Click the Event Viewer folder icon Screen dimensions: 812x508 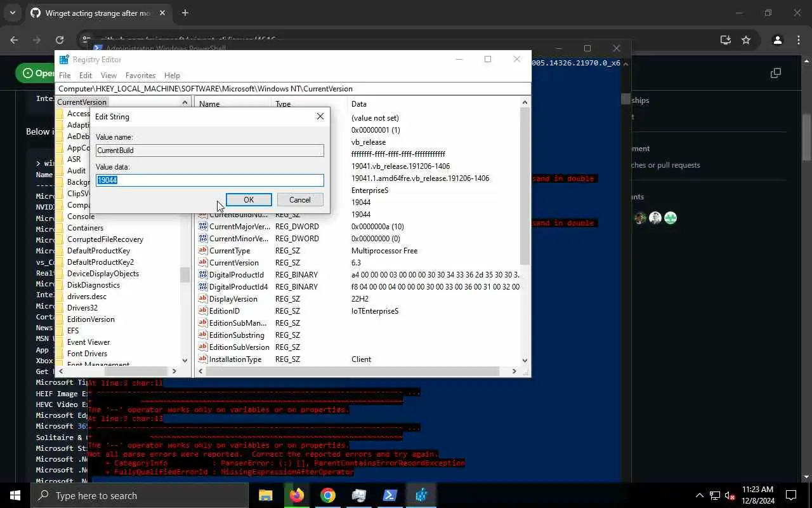tap(60, 342)
